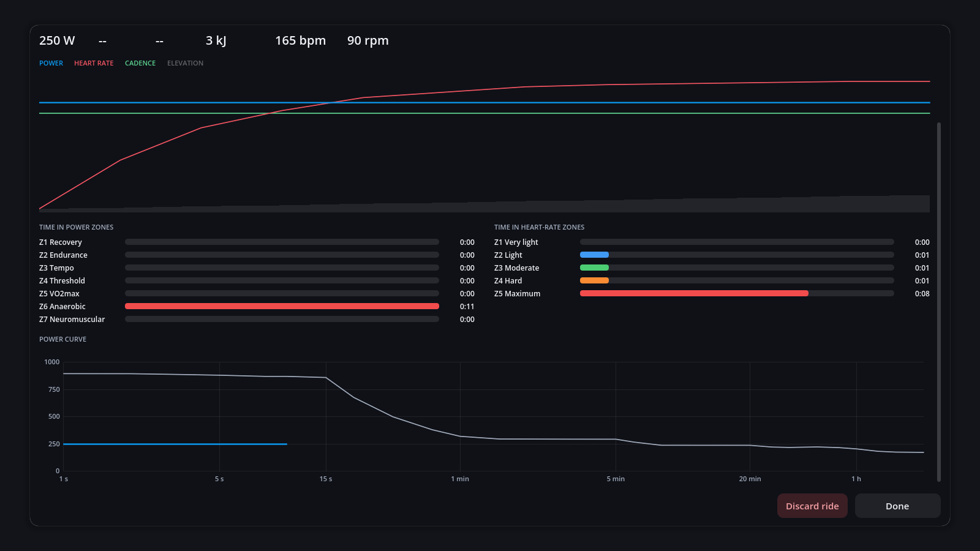Click the 165 bpm heart rate value
This screenshot has width=980, height=551.
300,40
